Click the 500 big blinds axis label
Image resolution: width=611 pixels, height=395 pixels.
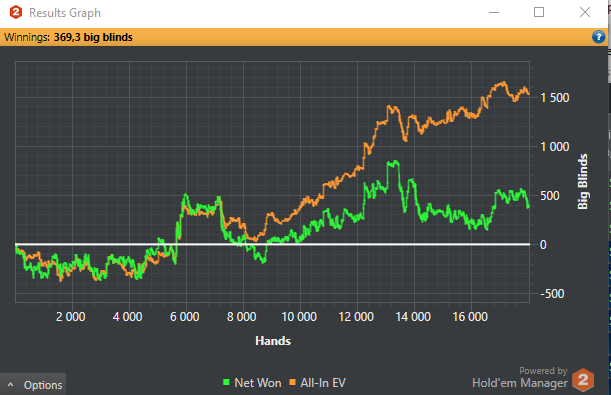click(549, 196)
